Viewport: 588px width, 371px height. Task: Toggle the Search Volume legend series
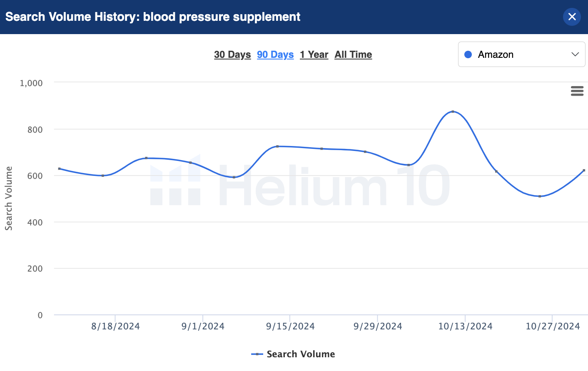301,354
